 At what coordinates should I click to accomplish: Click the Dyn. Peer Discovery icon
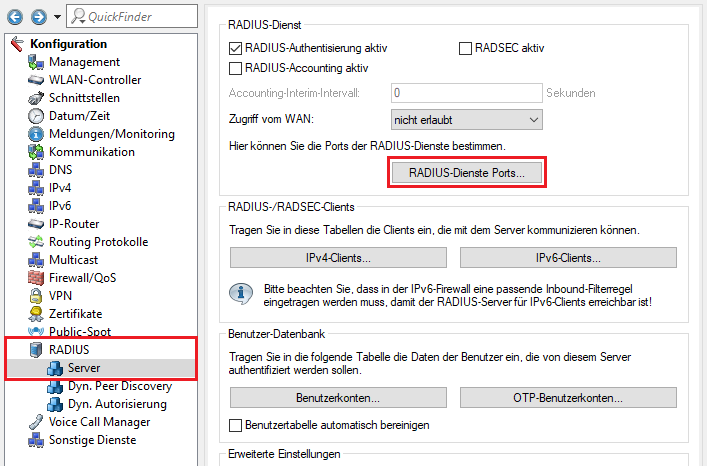click(x=55, y=386)
